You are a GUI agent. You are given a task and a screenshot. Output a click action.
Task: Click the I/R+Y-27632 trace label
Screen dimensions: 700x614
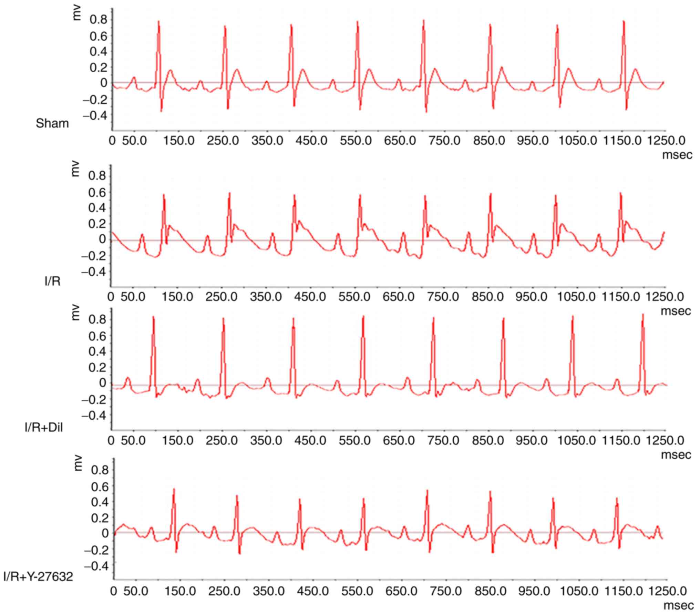point(38,576)
